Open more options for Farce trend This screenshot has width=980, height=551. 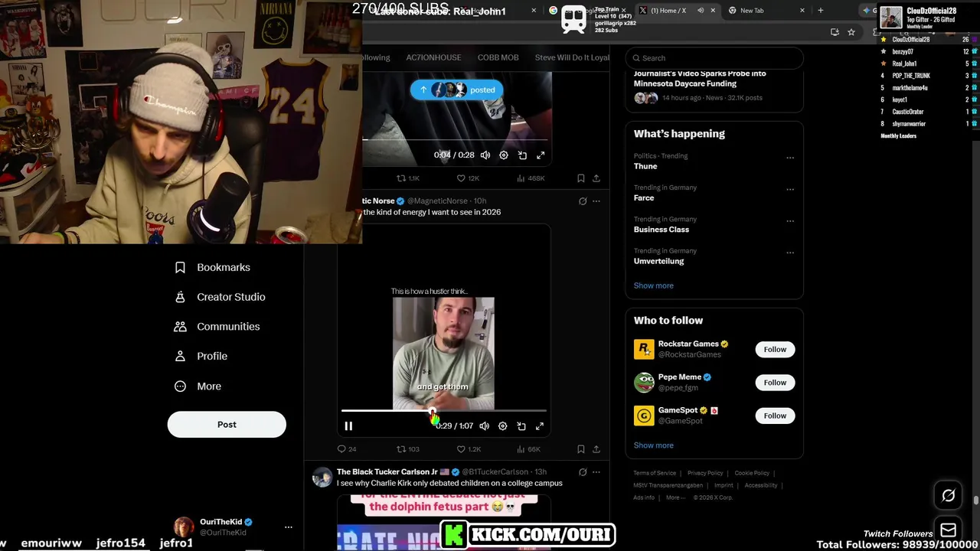(790, 190)
